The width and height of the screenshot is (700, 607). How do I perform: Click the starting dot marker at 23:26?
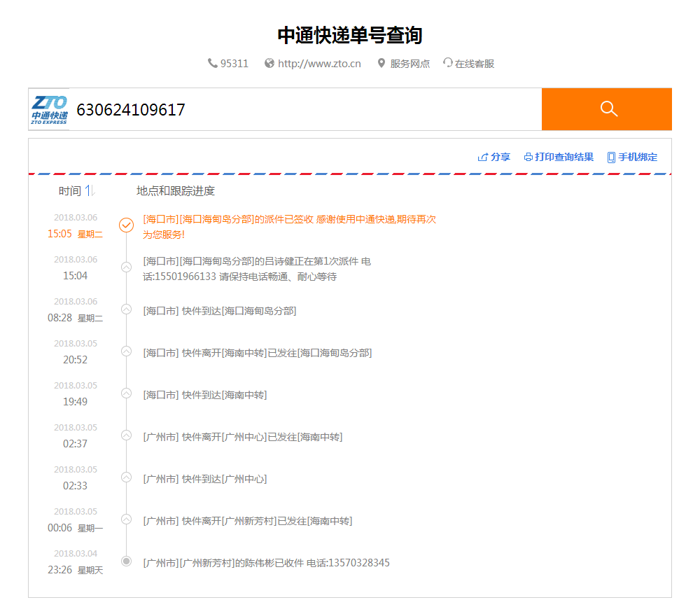[x=126, y=561]
